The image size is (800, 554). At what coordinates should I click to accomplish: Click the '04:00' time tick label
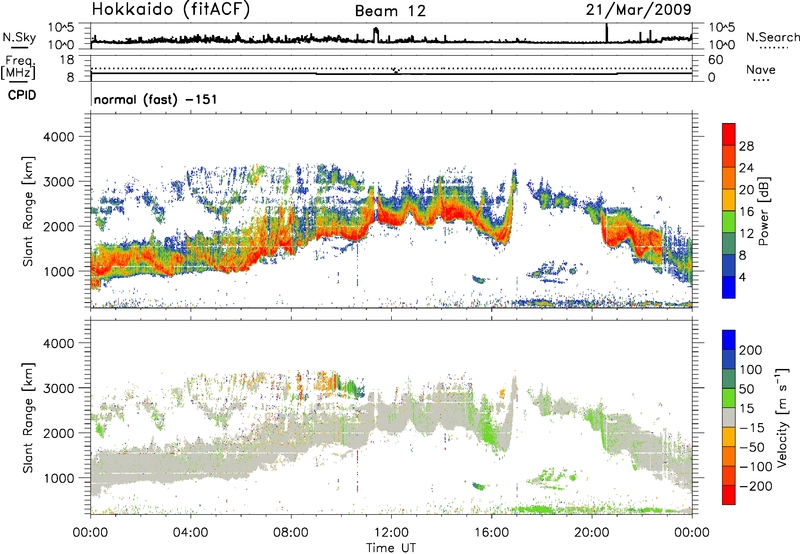click(191, 533)
